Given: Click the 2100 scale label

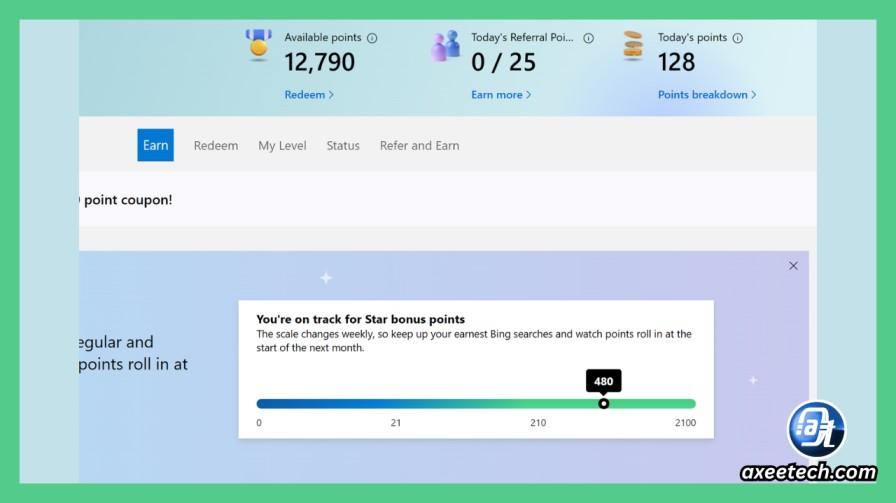Looking at the screenshot, I should tap(685, 423).
